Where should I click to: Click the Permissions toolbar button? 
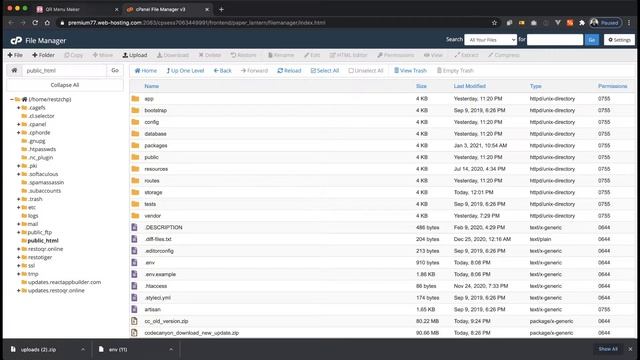coord(396,55)
